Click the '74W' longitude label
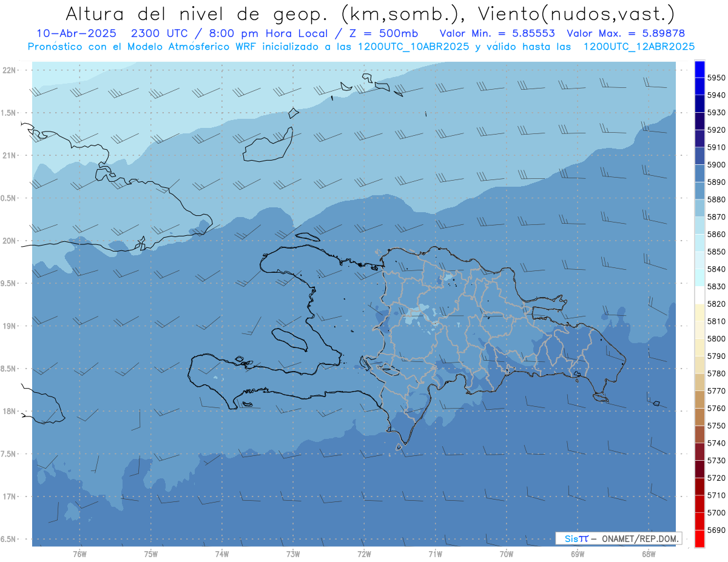This screenshot has height=562, width=728. point(222,554)
